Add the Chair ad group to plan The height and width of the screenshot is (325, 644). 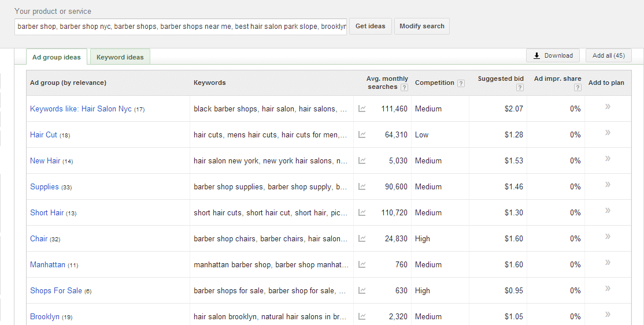(x=608, y=236)
